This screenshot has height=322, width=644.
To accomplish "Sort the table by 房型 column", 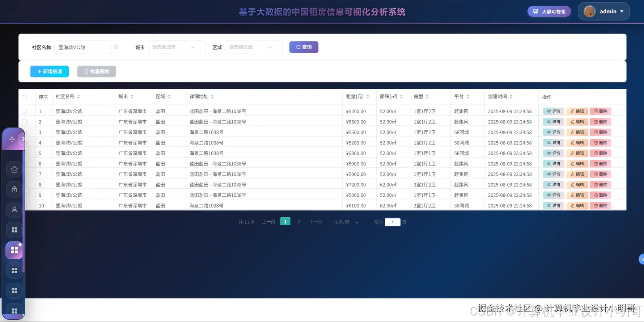I will [x=427, y=96].
